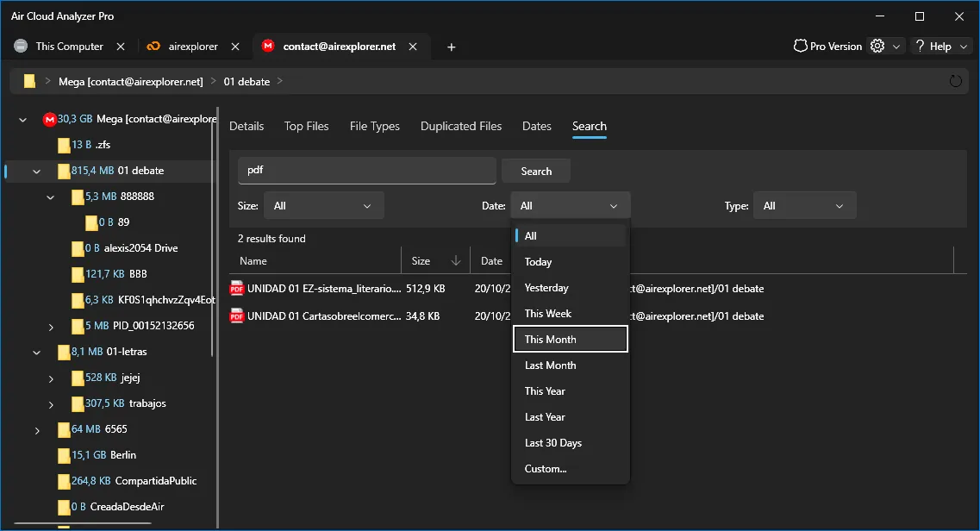This screenshot has height=531, width=980.
Task: Open the Duplicated Files tab
Action: tap(460, 126)
